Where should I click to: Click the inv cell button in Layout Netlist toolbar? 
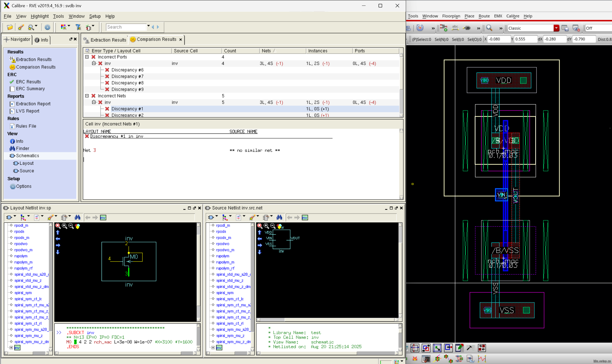click(x=103, y=218)
